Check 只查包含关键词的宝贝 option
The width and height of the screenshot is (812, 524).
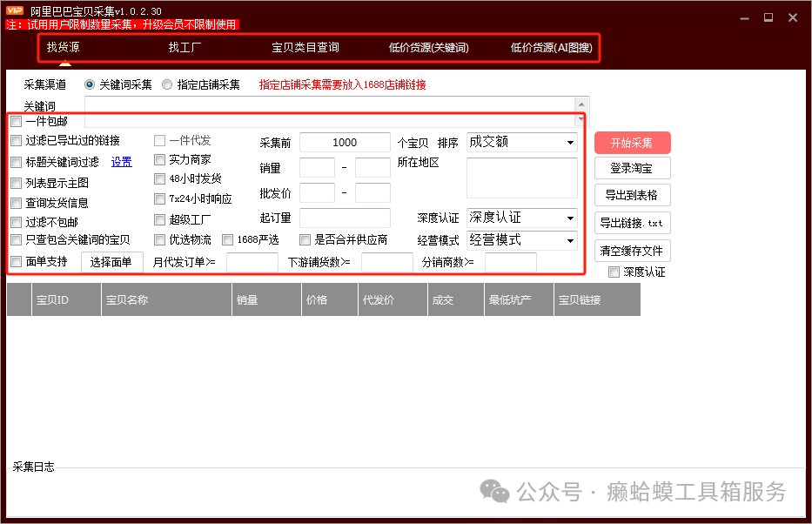pyautogui.click(x=17, y=240)
